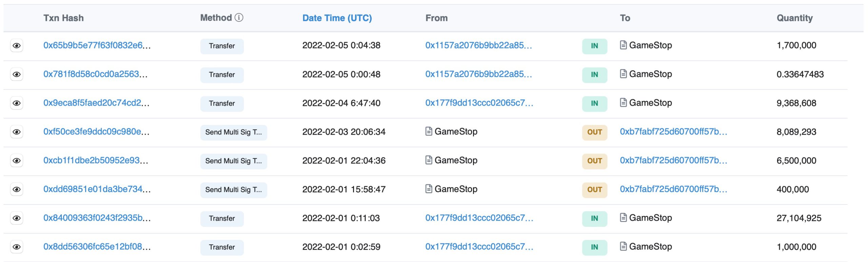Click the OUT label on the 8,089,293 row
This screenshot has height=262, width=868.
click(594, 132)
